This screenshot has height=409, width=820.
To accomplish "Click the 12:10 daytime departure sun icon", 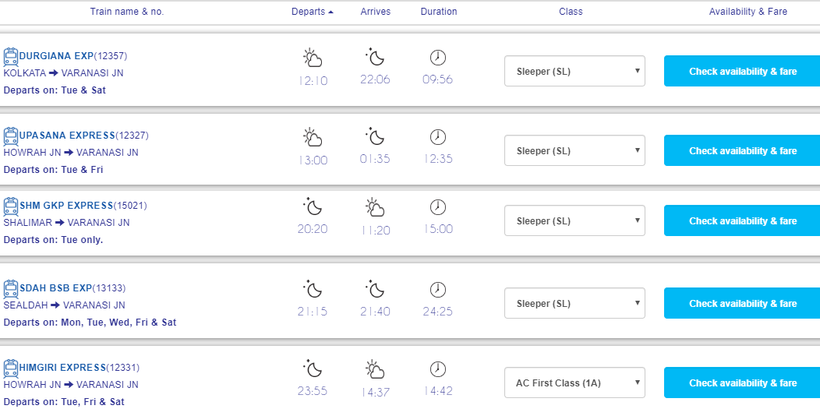I will tap(313, 57).
